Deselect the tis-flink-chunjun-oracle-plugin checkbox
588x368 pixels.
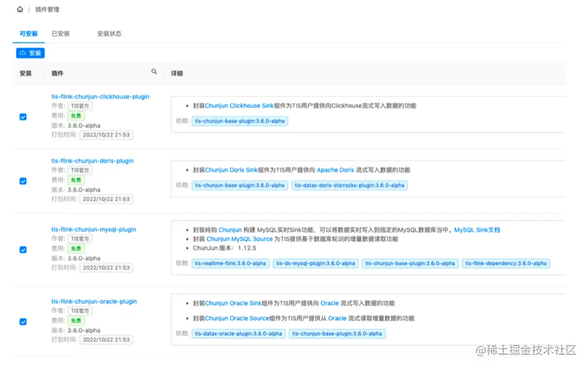23,321
